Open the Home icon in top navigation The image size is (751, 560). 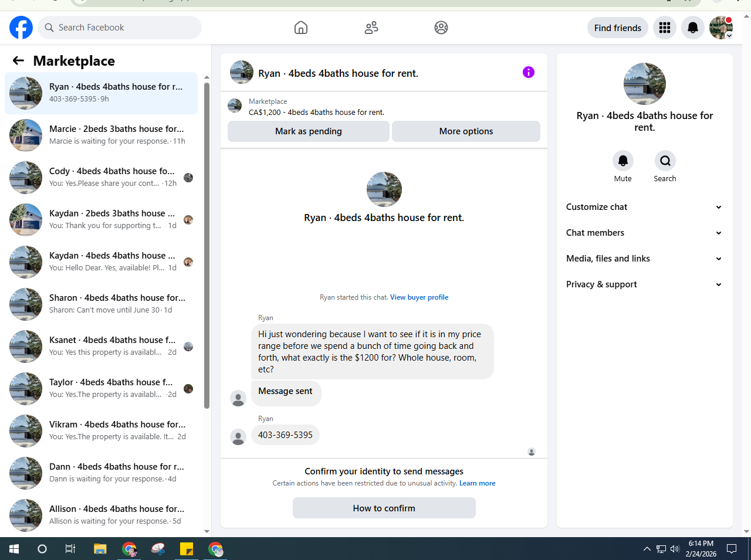(x=301, y=28)
